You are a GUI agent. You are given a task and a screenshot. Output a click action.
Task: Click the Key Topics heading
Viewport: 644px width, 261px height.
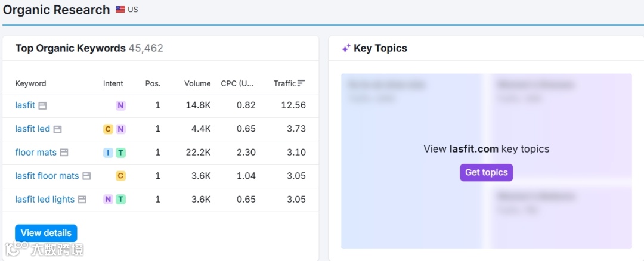tap(380, 48)
